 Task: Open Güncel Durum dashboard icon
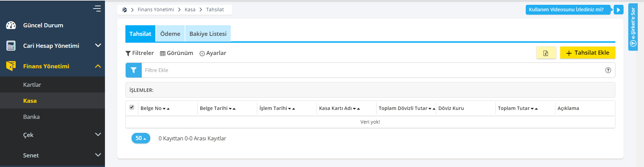[x=11, y=25]
